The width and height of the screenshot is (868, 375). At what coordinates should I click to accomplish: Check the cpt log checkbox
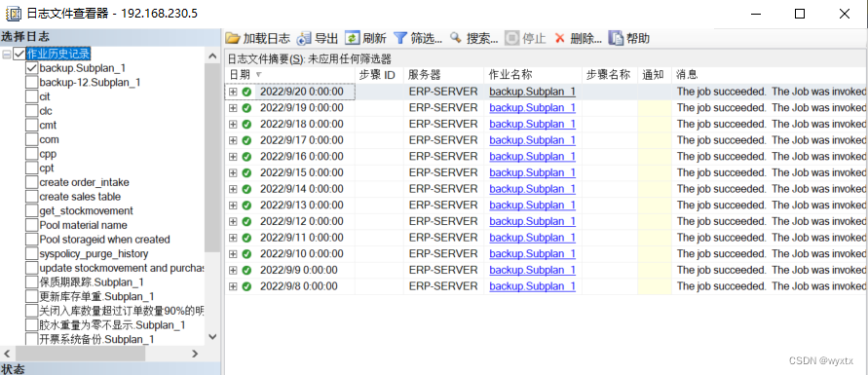[x=31, y=169]
